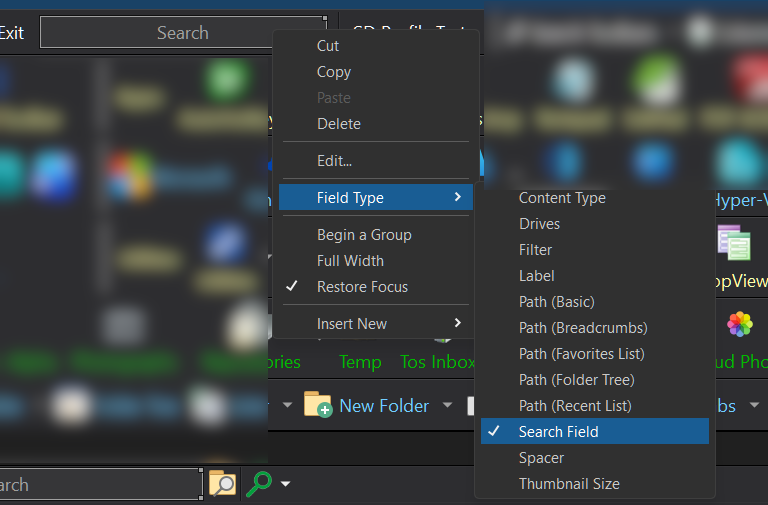
Task: Select Edit... in the context menu
Action: [x=334, y=161]
